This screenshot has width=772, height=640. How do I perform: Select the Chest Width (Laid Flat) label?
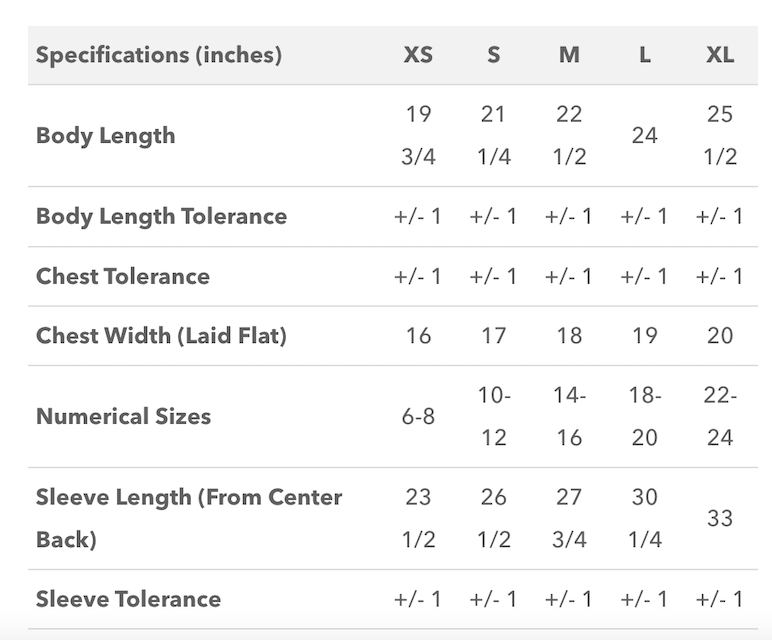tap(161, 336)
